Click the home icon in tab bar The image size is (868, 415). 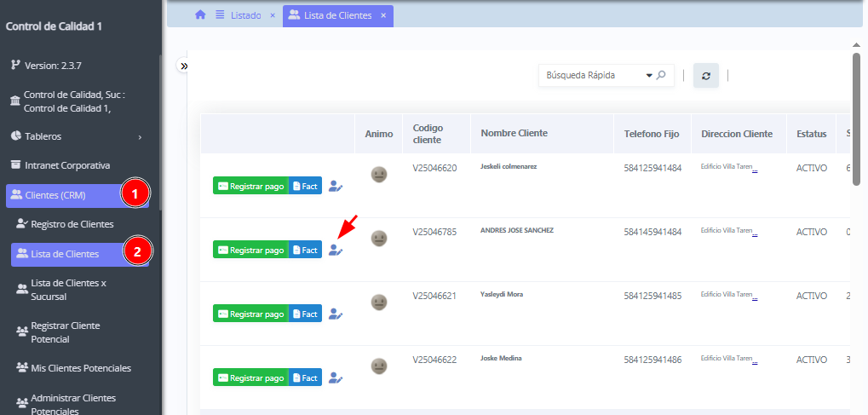pos(200,15)
